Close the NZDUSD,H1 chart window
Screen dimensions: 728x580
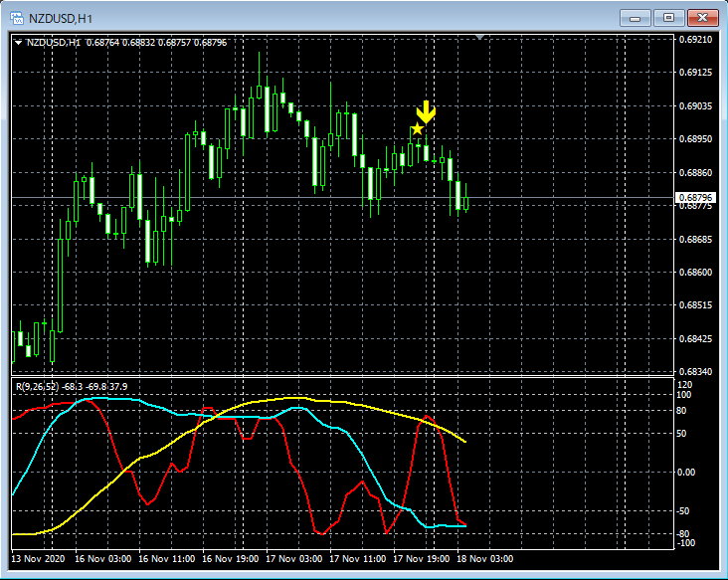pyautogui.click(x=701, y=17)
